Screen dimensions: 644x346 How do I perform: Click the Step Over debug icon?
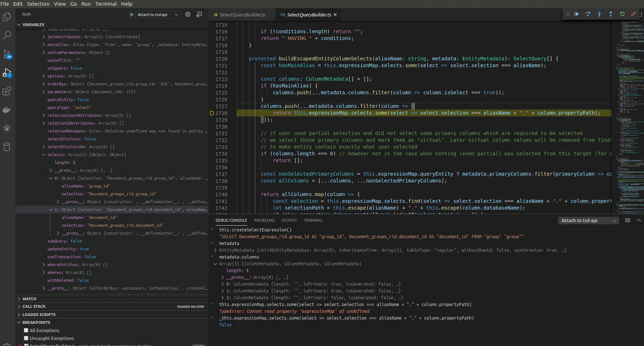pyautogui.click(x=588, y=14)
